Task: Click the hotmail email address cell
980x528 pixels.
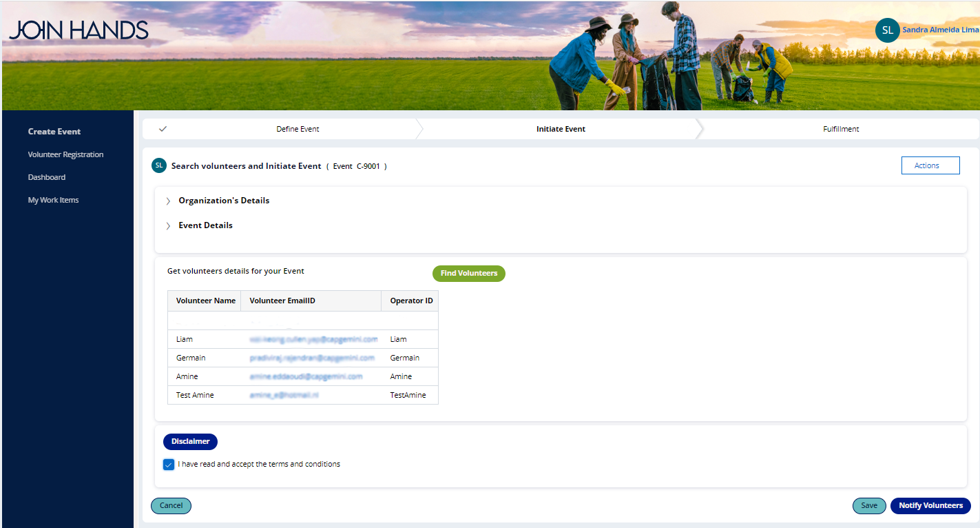Action: (x=283, y=395)
